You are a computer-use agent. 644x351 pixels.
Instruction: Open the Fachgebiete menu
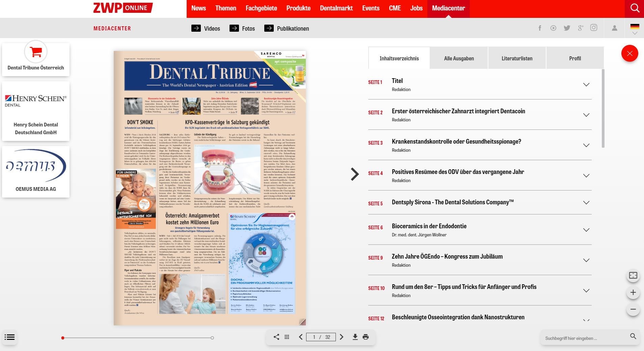(261, 8)
